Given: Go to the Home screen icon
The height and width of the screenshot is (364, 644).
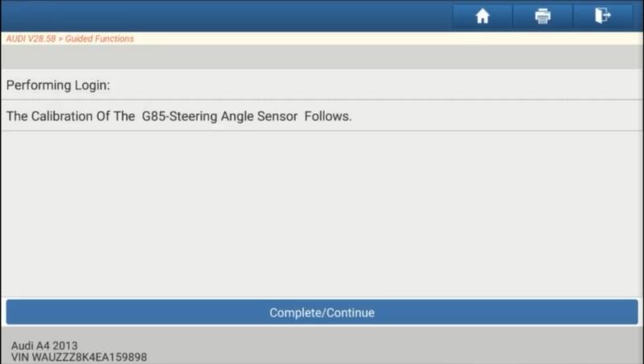Looking at the screenshot, I should [482, 16].
